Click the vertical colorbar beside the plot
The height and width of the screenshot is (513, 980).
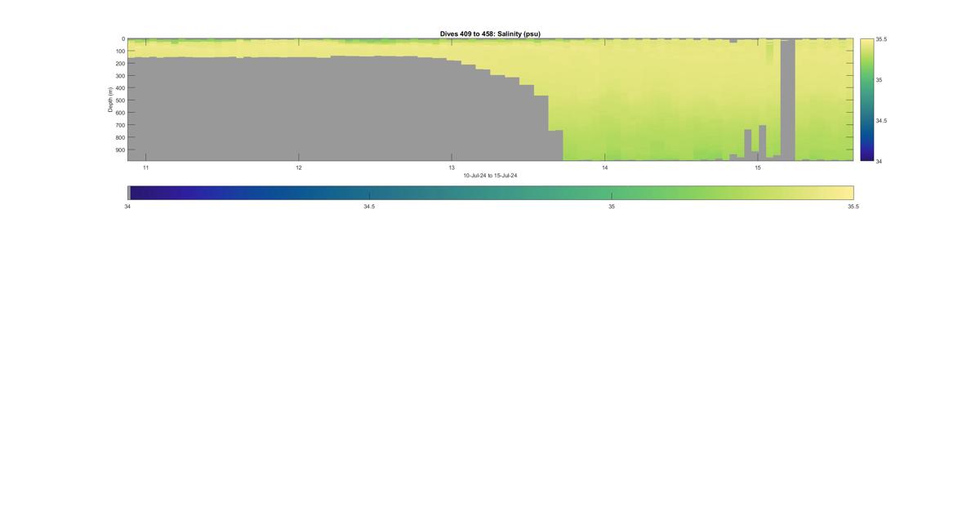click(x=866, y=100)
